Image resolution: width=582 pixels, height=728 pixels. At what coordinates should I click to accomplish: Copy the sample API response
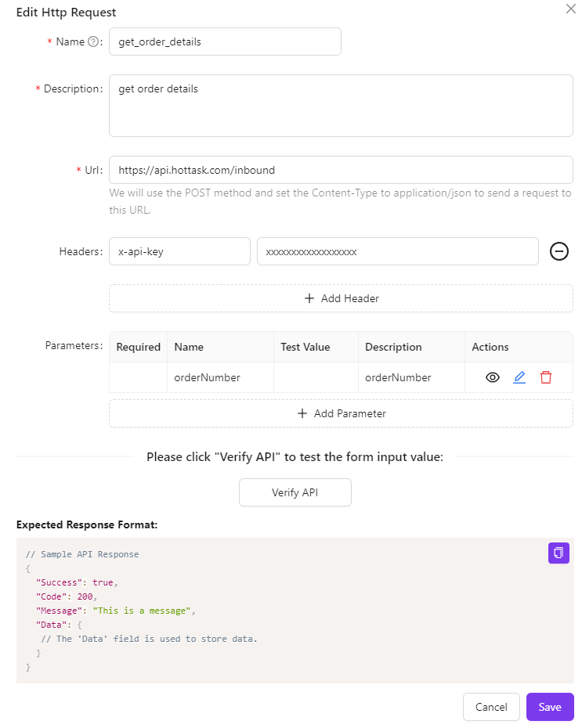(559, 553)
